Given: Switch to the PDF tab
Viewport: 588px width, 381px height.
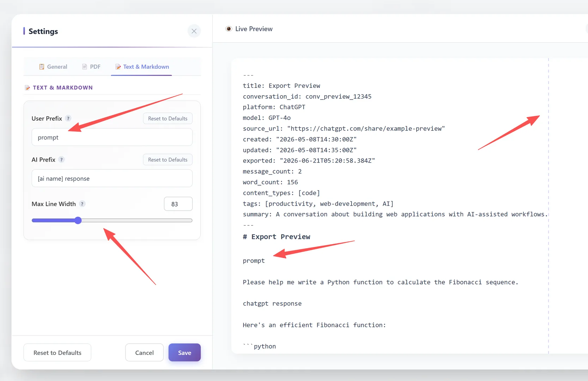Looking at the screenshot, I should (x=91, y=67).
